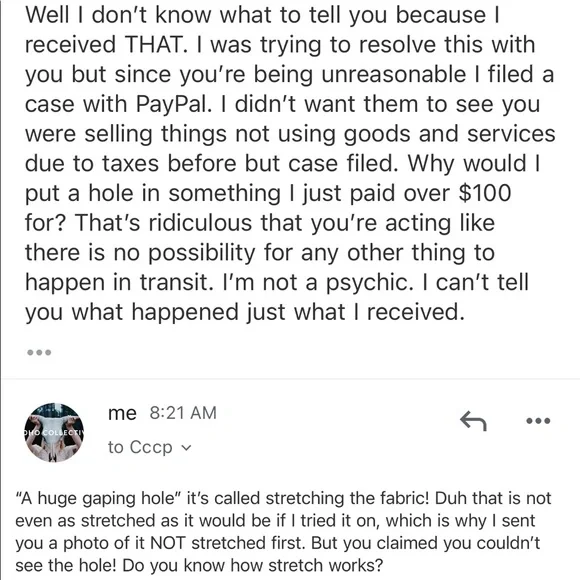The width and height of the screenshot is (580, 580).
Task: Click the word "PayPal" in the message
Action: [x=171, y=104]
